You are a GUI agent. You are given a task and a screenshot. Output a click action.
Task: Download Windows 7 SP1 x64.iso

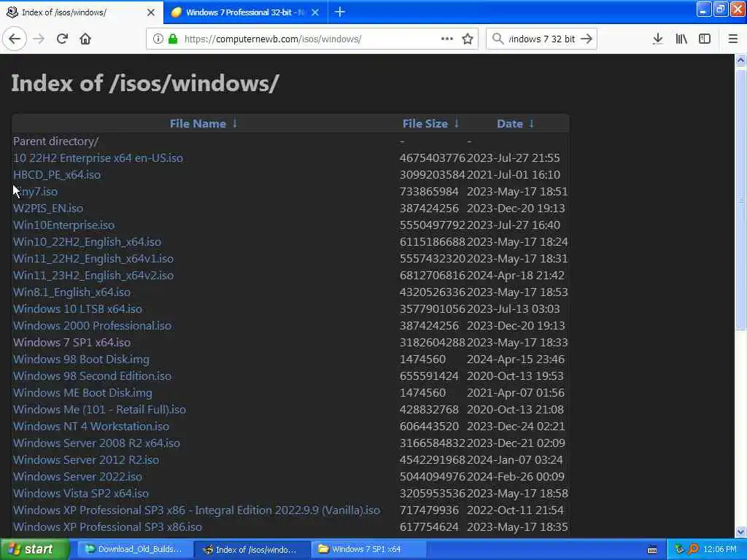point(72,343)
